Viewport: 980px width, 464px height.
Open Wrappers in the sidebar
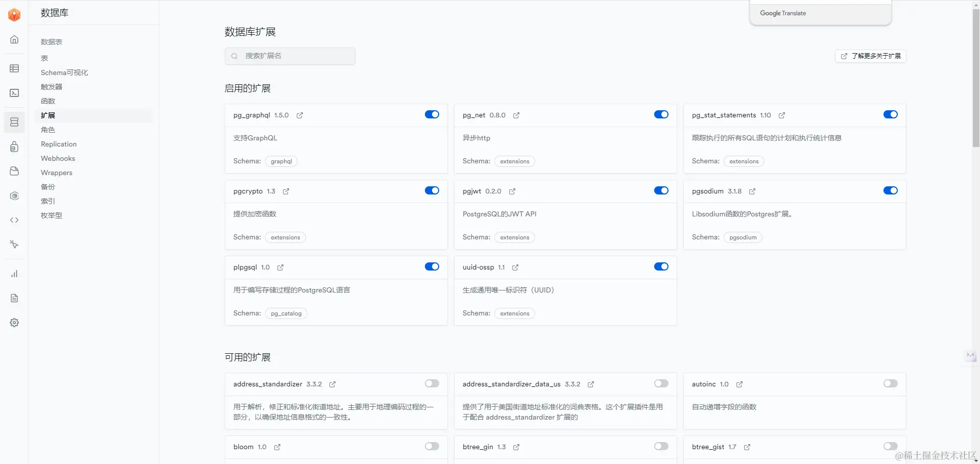[57, 173]
